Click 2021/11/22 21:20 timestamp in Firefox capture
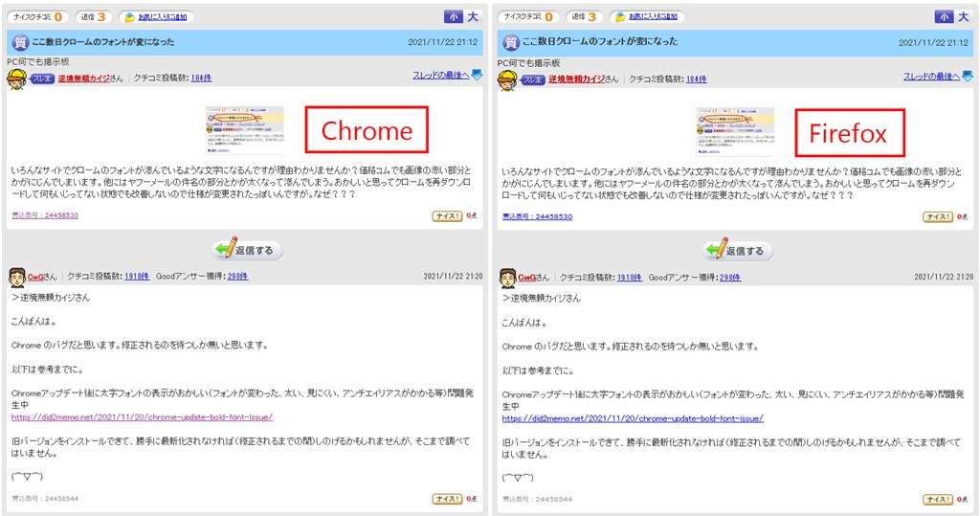980x516 pixels. click(944, 277)
